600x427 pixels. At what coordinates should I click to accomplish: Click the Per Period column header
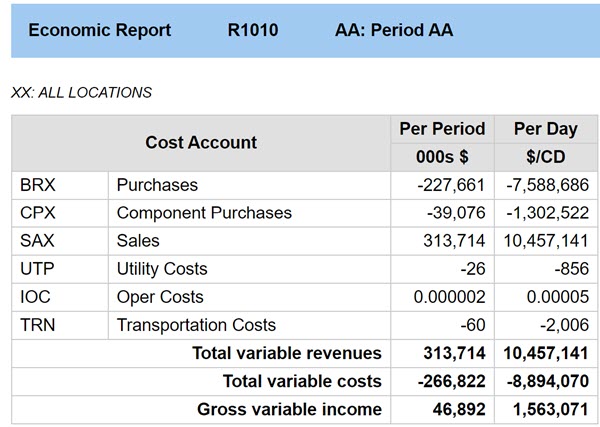pyautogui.click(x=442, y=129)
